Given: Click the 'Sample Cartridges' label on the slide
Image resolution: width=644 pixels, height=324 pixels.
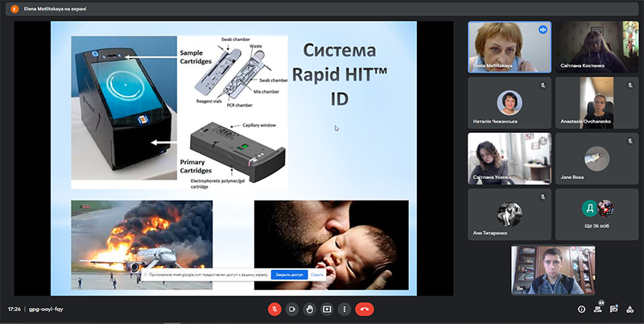Looking at the screenshot, I should coord(196,57).
